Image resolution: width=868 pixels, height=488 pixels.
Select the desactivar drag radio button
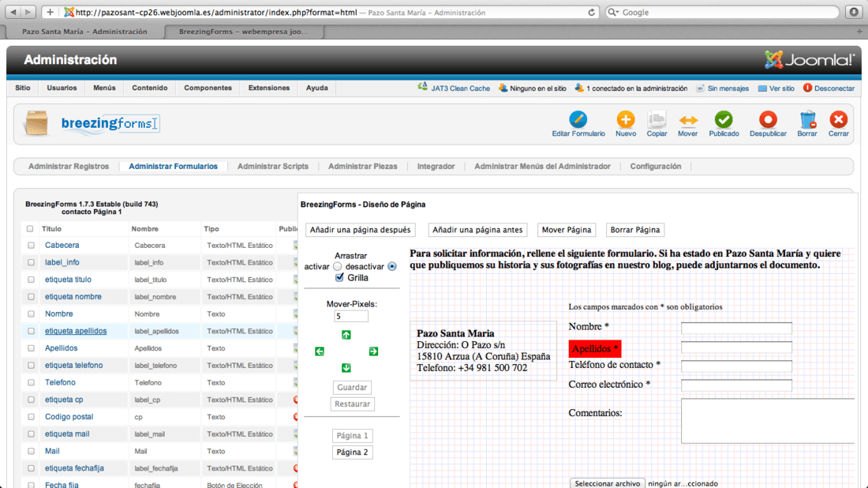point(392,266)
